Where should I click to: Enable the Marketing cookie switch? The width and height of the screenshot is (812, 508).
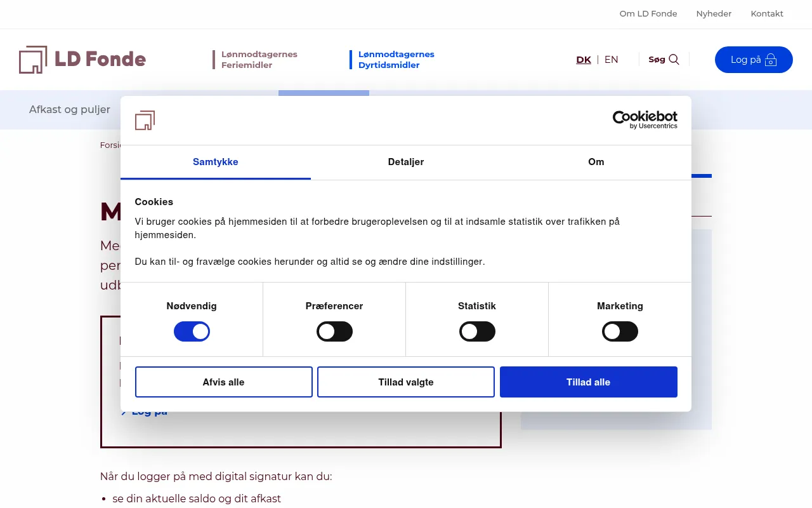pos(620,331)
